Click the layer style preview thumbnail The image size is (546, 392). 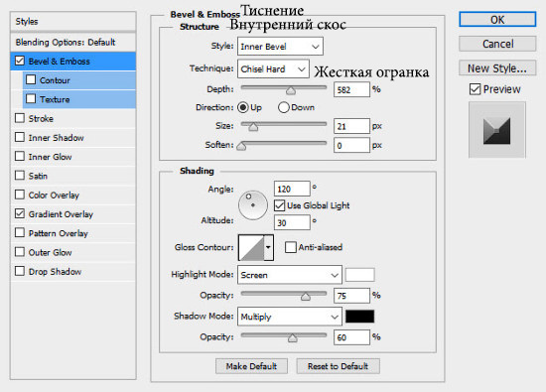pos(497,130)
